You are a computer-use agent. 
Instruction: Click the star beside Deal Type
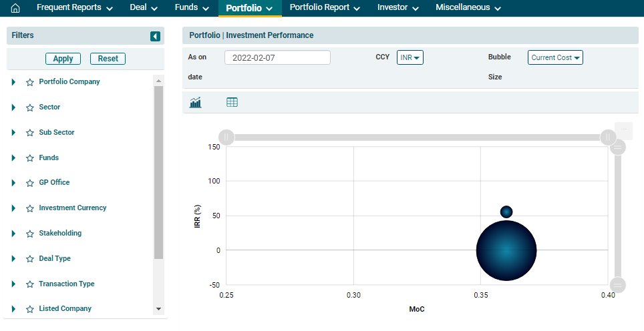[x=29, y=259]
